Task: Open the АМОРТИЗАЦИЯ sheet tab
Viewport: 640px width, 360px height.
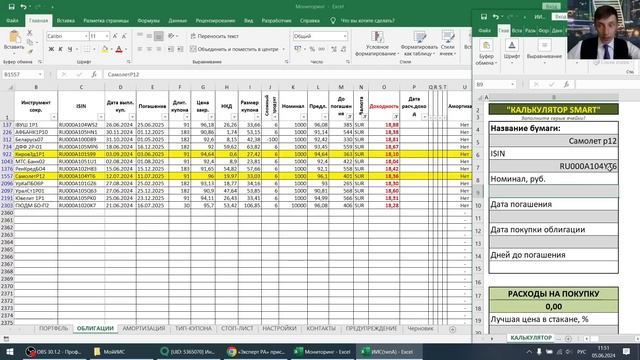Action: 144,329
